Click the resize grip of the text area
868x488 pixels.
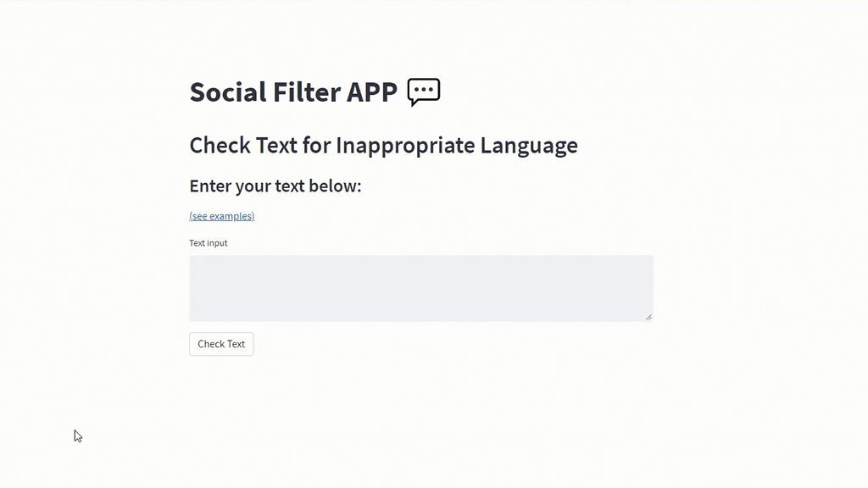click(648, 317)
